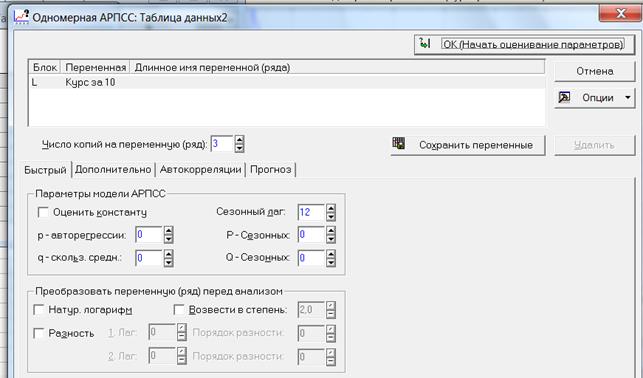Click the Отмена button
This screenshot has height=378, width=643.
tap(595, 71)
